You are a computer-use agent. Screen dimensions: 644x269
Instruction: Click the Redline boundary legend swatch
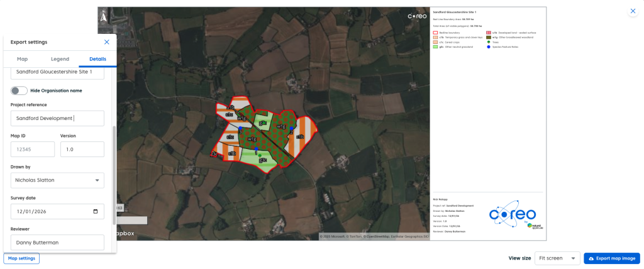pos(435,32)
